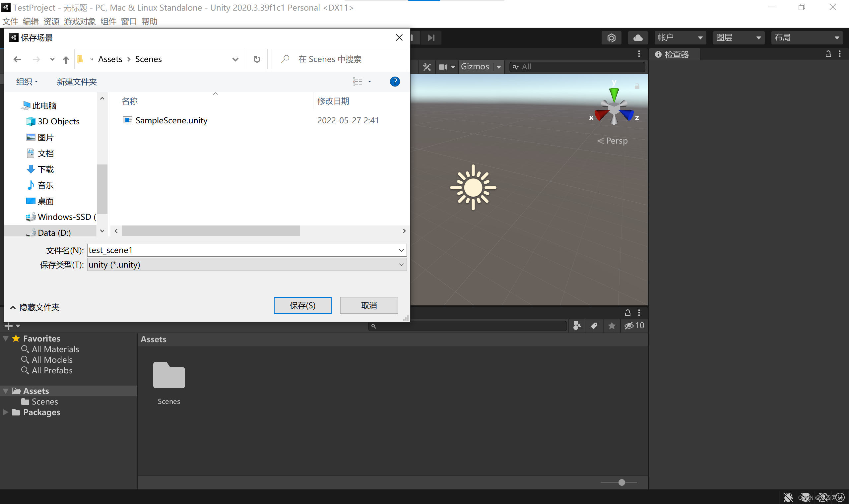The height and width of the screenshot is (504, 849).
Task: Click the blue help icon in save dialog
Action: [x=395, y=82]
